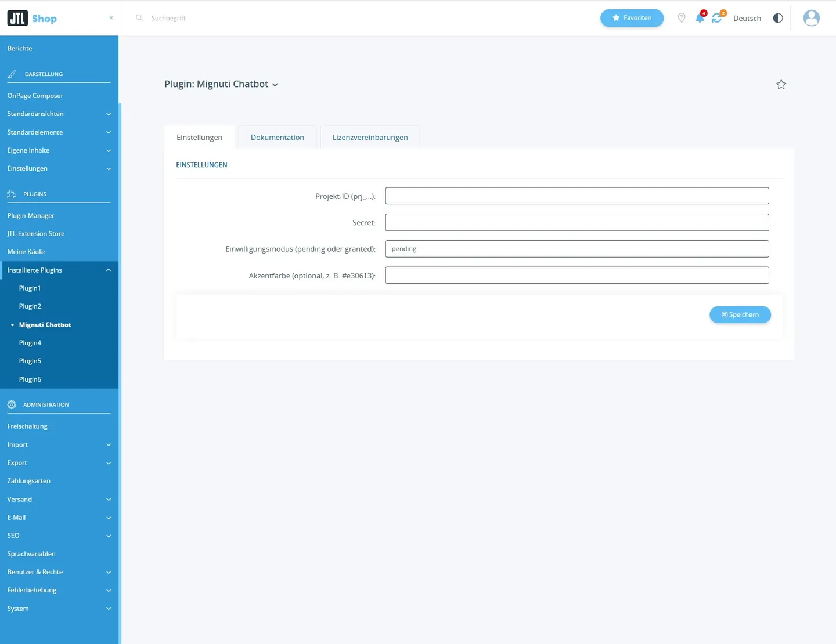Screen dimensions: 836x644
Task: Select Plugin1 in sidebar
Action: click(30, 288)
